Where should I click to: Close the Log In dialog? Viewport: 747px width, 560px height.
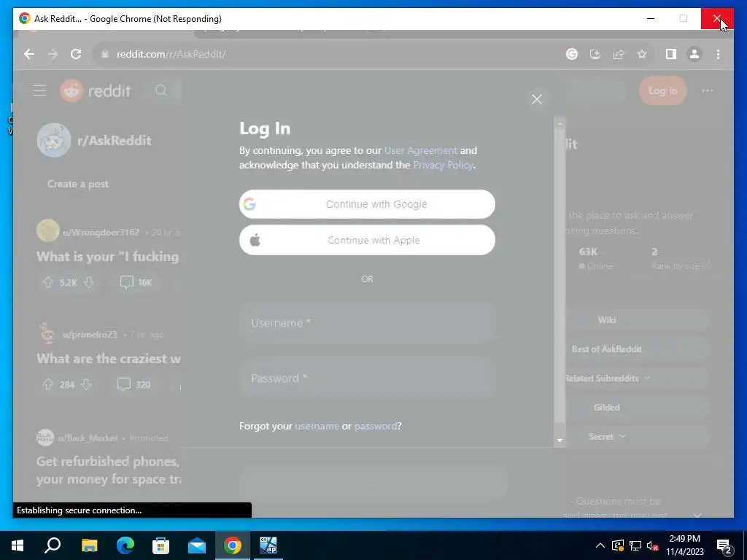tap(537, 99)
